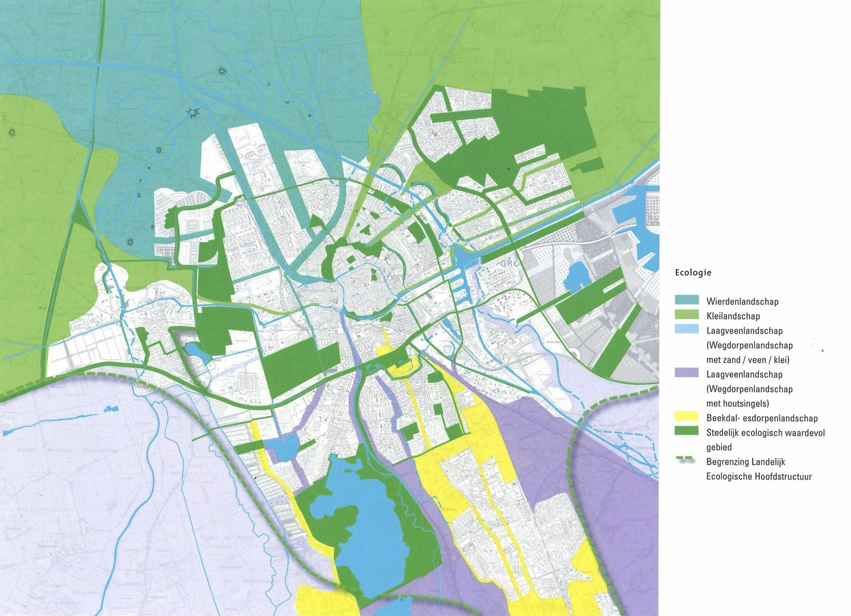
Task: Select the light green Kleilandschap legend swatch
Action: point(682,315)
